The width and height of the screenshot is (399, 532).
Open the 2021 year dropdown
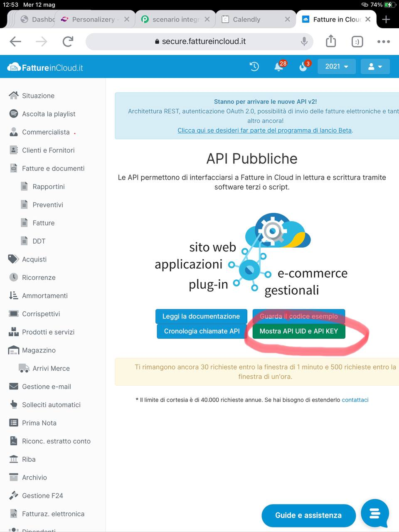337,66
